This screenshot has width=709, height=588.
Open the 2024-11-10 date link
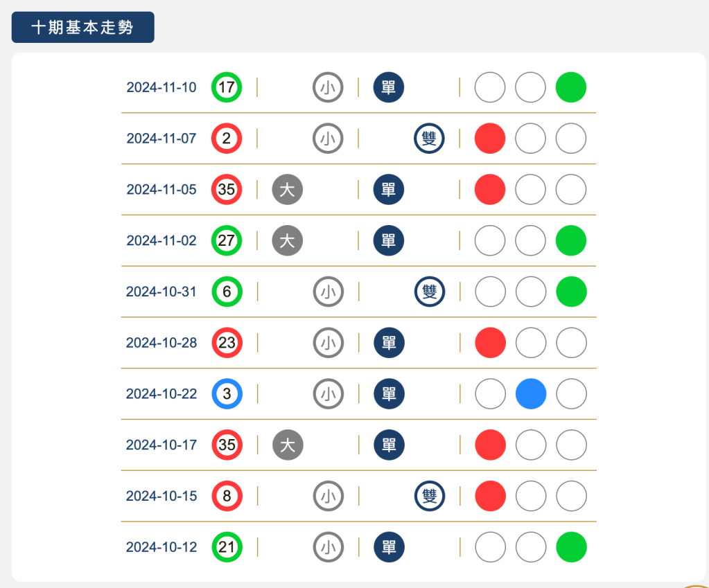161,87
